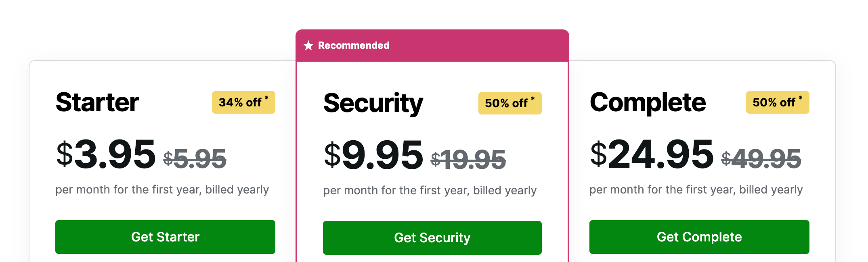Click the Get Security button
868x262 pixels.
(432, 238)
